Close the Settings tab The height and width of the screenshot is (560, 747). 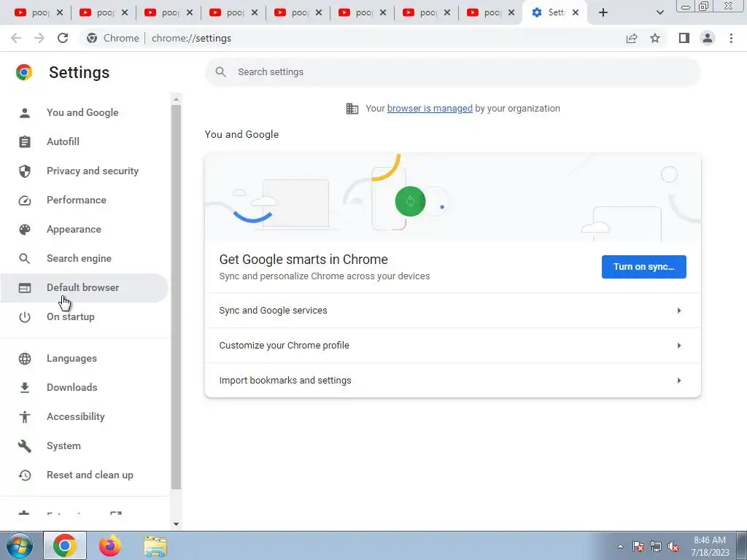coord(576,12)
